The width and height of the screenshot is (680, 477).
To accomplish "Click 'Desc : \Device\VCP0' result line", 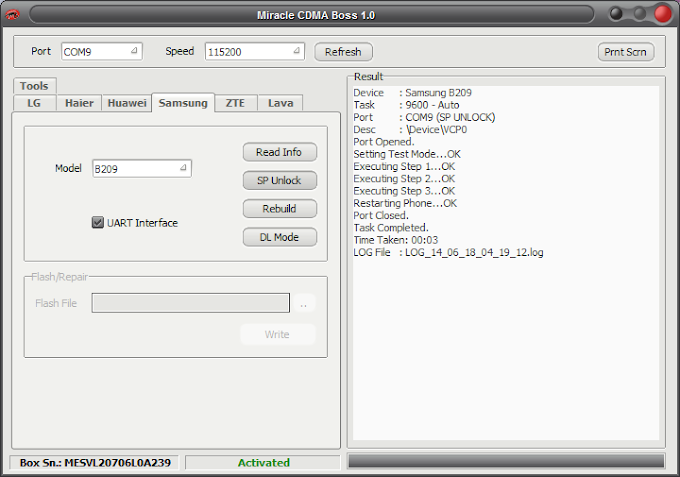I will [410, 130].
